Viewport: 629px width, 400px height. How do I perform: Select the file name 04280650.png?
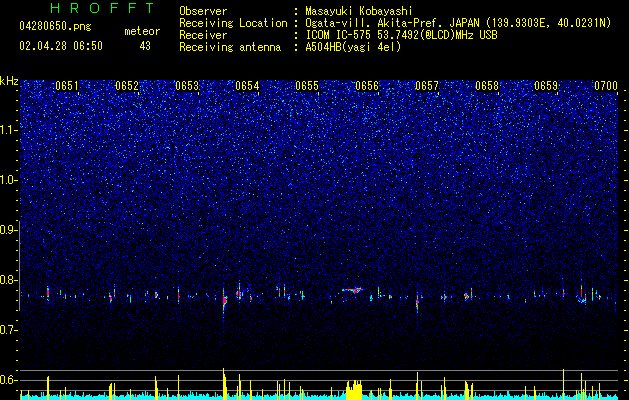coord(55,26)
